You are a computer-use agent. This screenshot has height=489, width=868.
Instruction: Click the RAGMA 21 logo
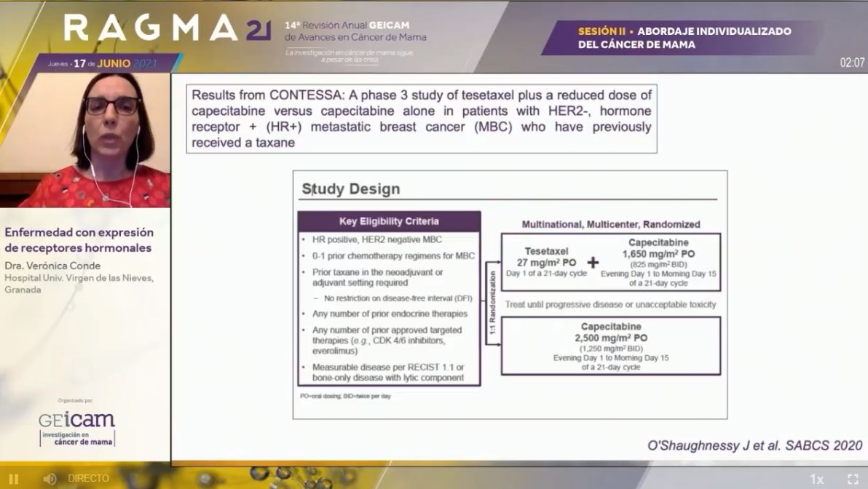click(x=167, y=28)
